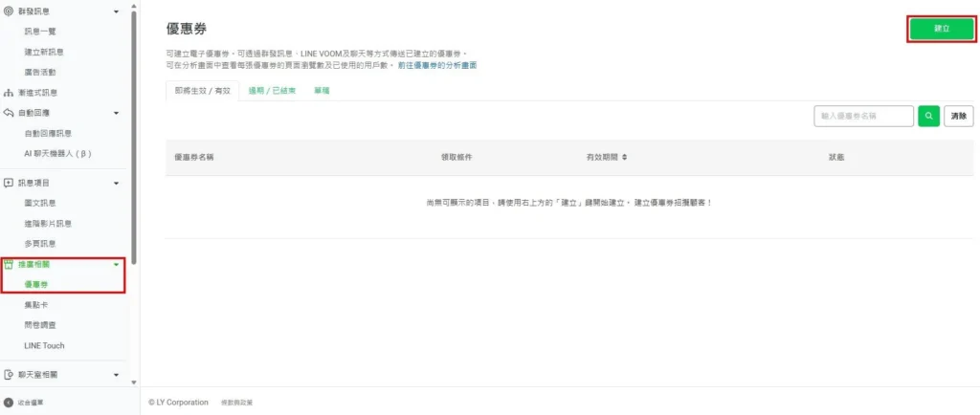
Task: Click the reply arrow icon beside 自動回應
Action: (x=9, y=113)
